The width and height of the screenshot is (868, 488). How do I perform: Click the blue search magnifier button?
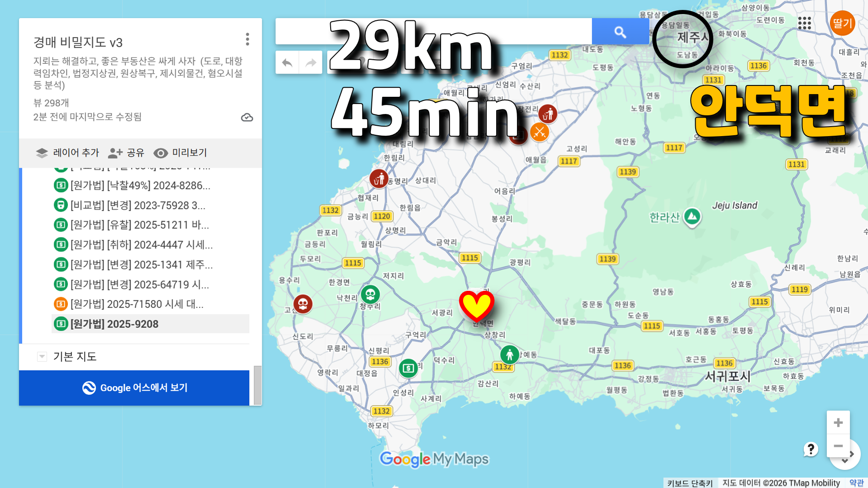pyautogui.click(x=620, y=32)
